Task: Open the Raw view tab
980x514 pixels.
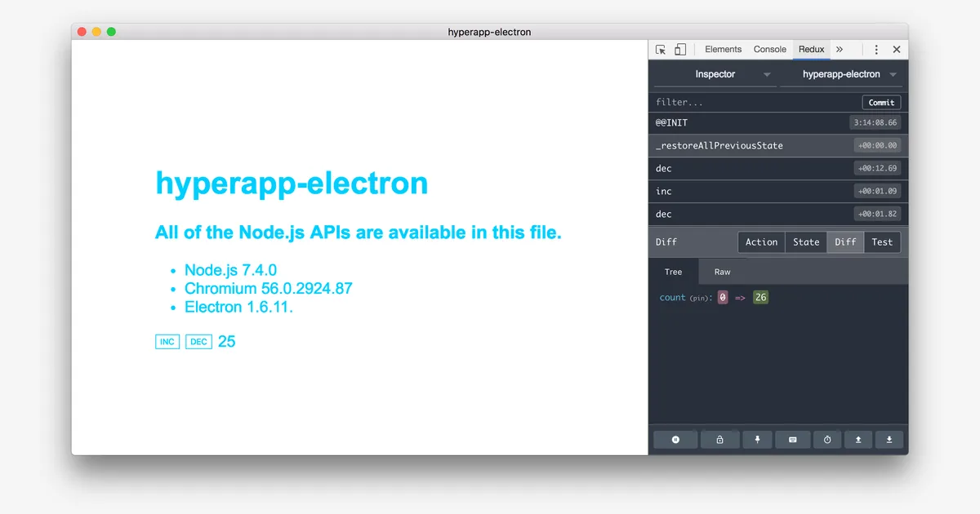Action: click(x=723, y=272)
